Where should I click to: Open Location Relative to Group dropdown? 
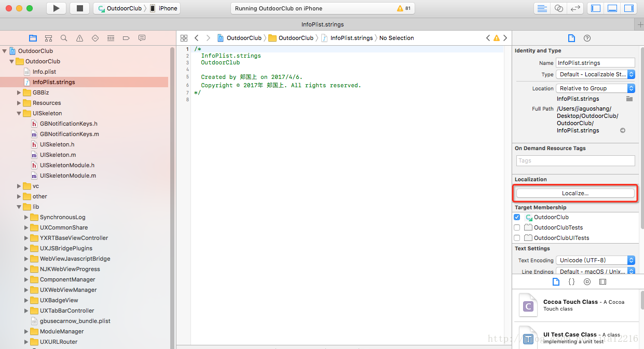tap(595, 88)
